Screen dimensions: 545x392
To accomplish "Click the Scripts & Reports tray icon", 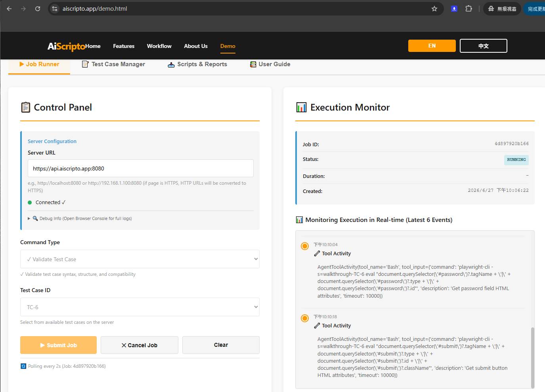I will click(171, 64).
